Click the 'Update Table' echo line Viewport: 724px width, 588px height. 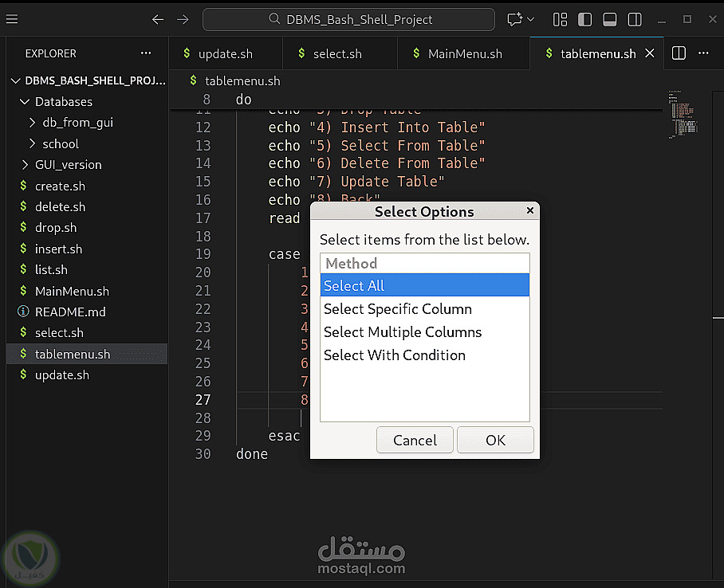[x=356, y=182]
